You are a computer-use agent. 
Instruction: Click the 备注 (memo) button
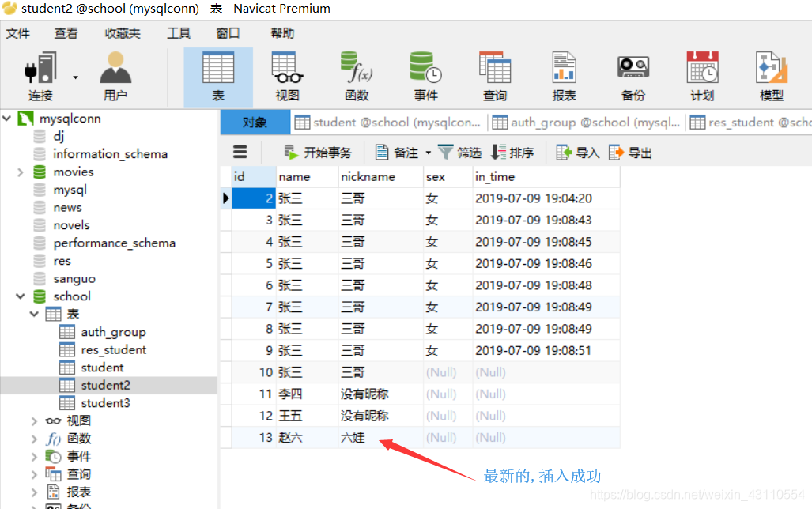pos(396,153)
